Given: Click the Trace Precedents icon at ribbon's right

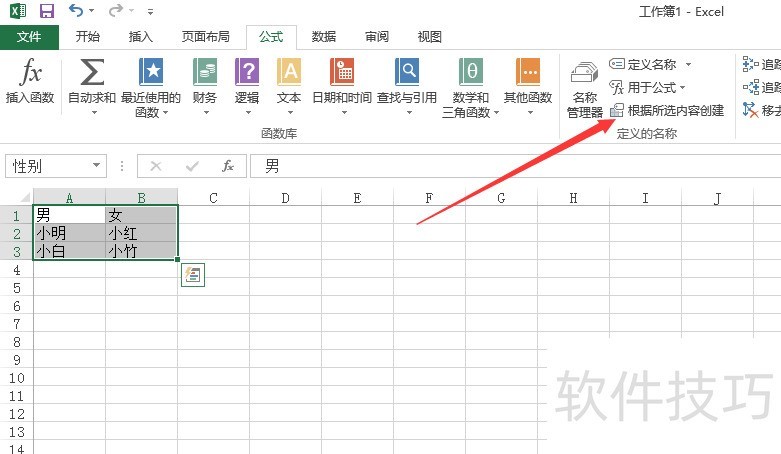Looking at the screenshot, I should coord(750,64).
